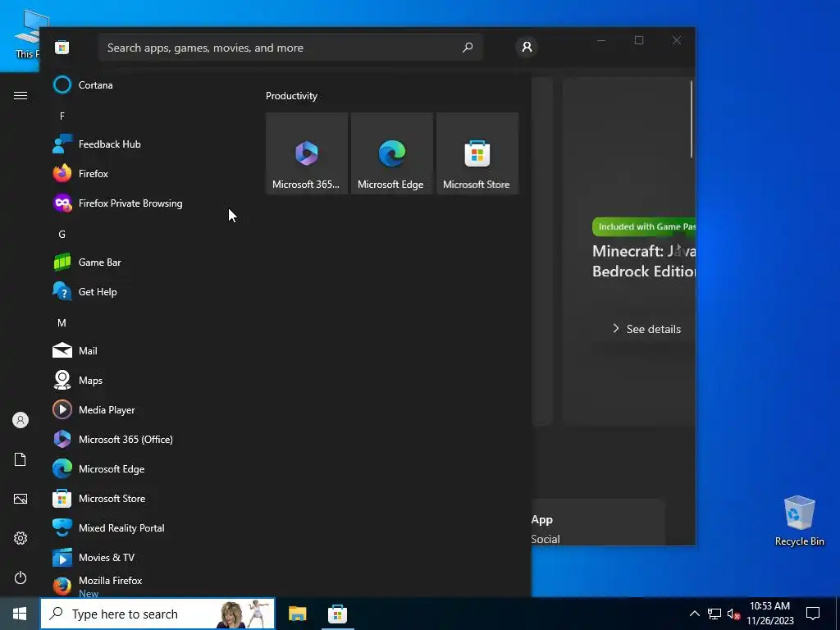Launch Maps from the app list
The width and height of the screenshot is (840, 630).
tap(144, 381)
